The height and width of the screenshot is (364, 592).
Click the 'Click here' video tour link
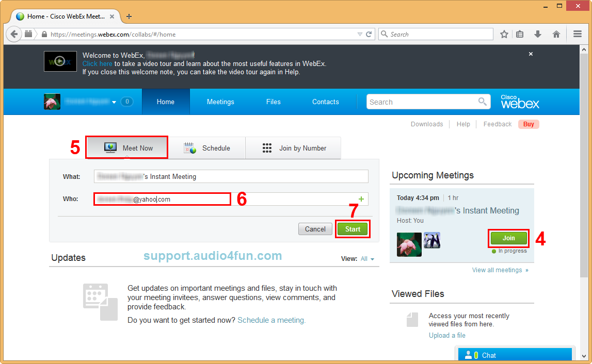pyautogui.click(x=98, y=64)
